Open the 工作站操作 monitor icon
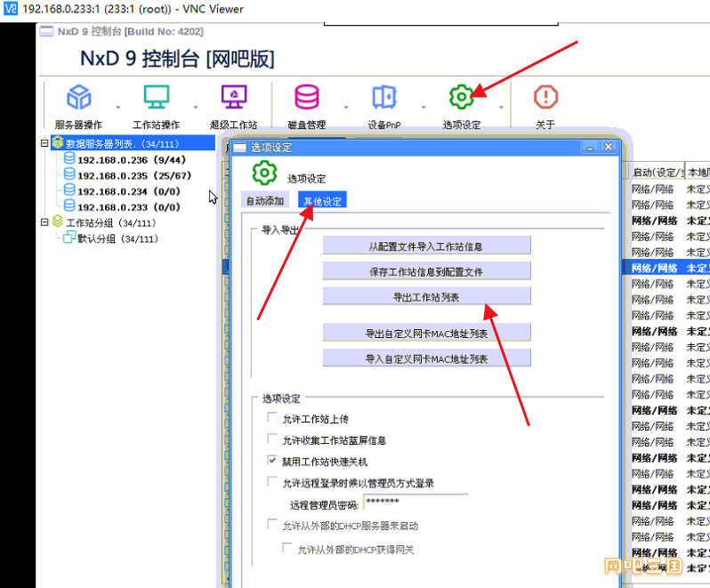This screenshot has height=588, width=710. tap(157, 97)
